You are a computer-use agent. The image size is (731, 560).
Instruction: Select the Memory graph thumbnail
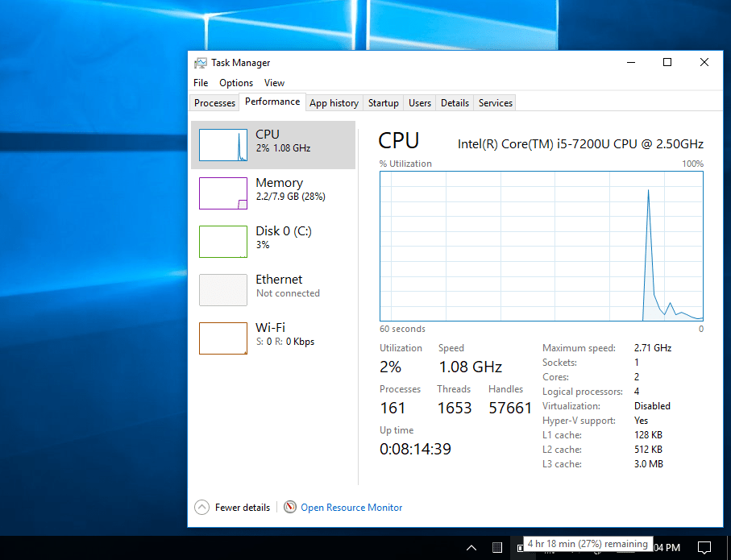point(222,193)
